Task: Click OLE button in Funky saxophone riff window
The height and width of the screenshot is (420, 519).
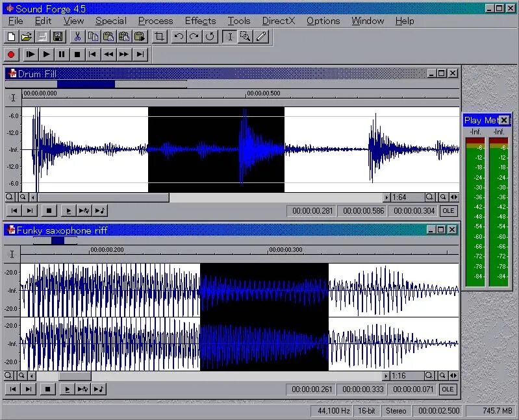Action: (x=448, y=389)
